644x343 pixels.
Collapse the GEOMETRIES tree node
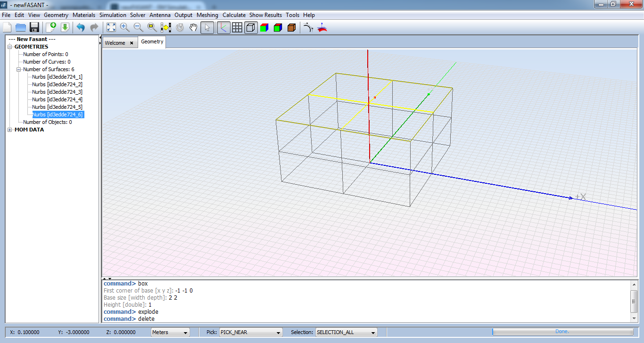tap(10, 47)
